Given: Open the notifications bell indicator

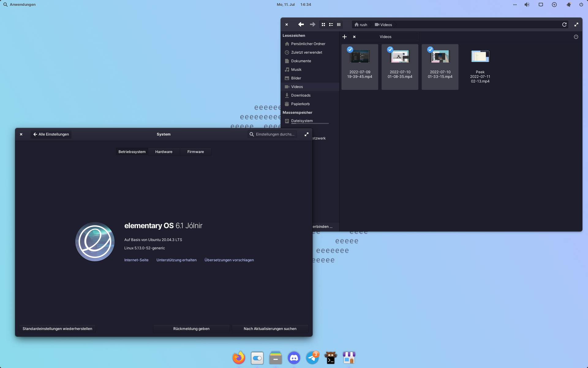Looking at the screenshot, I should click(568, 5).
